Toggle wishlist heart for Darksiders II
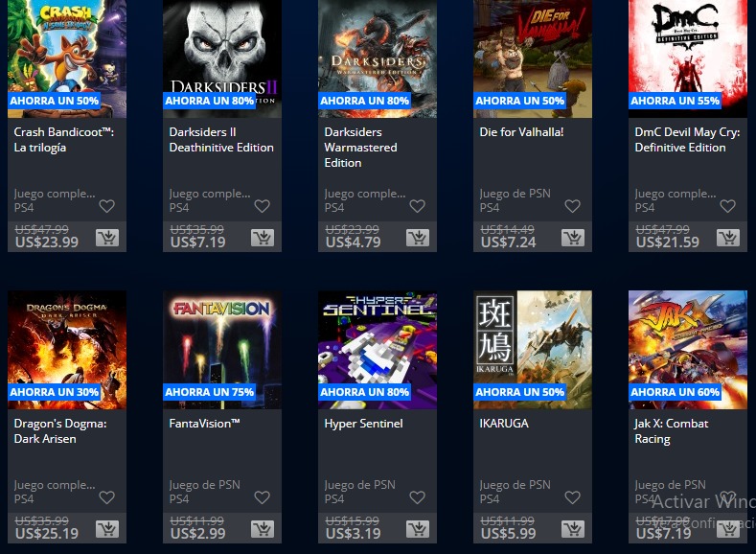This screenshot has width=756, height=554. point(263,206)
